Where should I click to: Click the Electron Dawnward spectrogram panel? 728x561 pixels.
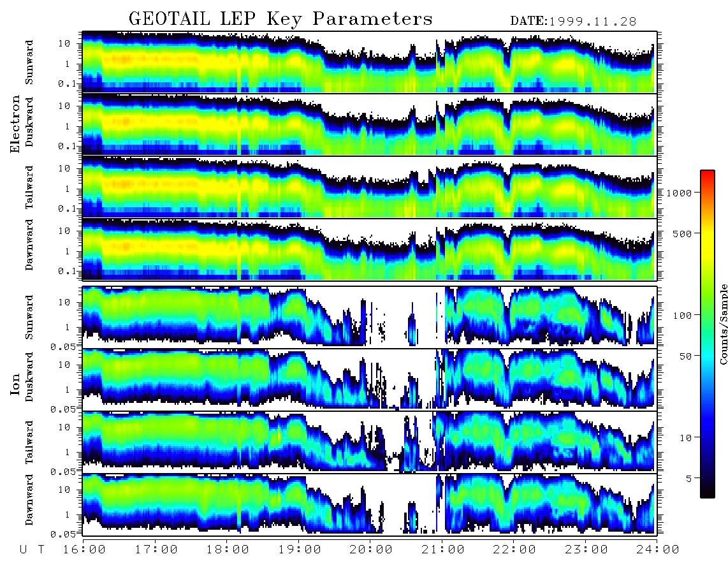(x=370, y=249)
